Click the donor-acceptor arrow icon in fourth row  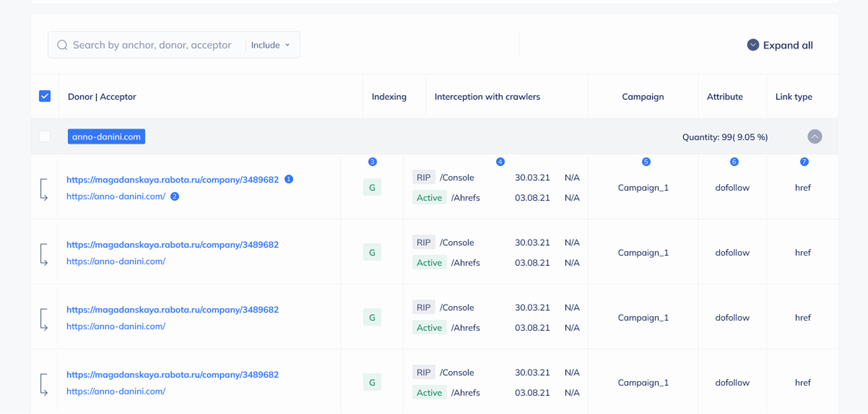click(x=44, y=384)
